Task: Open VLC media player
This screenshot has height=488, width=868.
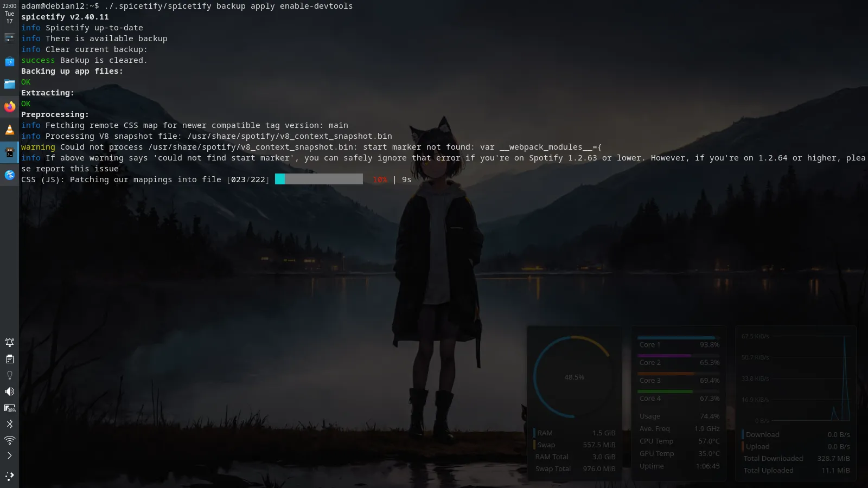Action: point(9,130)
